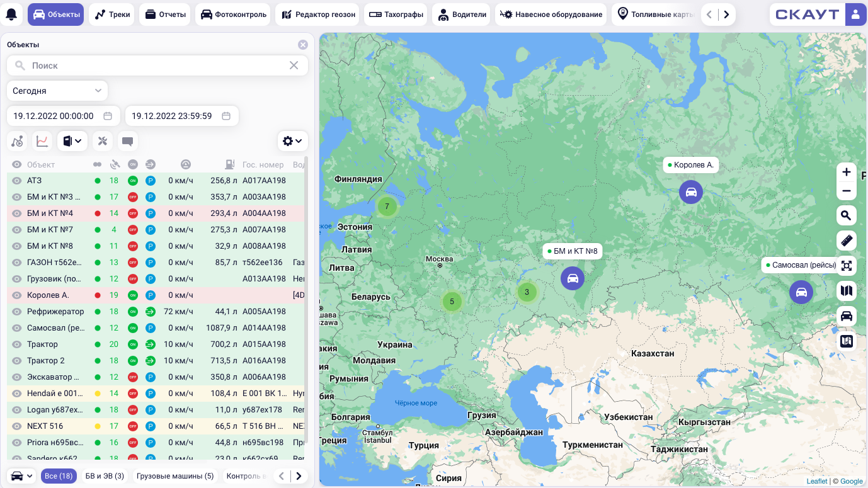Open the chat message bubble icon
The height and width of the screenshot is (488, 868).
point(127,141)
